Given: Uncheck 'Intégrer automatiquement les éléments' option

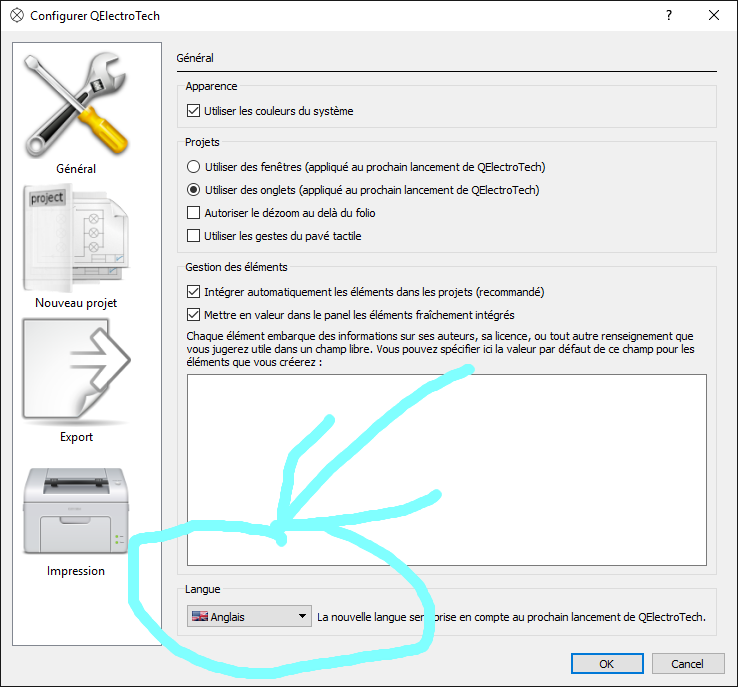Looking at the screenshot, I should click(194, 292).
